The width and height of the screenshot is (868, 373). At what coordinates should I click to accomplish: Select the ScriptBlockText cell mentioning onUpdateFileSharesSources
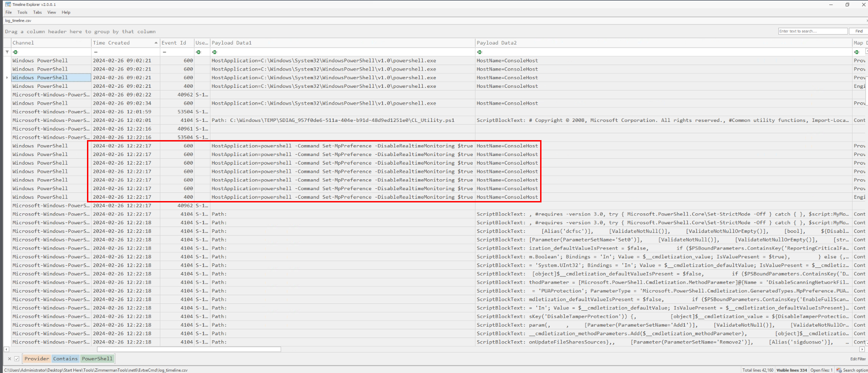coord(664,342)
